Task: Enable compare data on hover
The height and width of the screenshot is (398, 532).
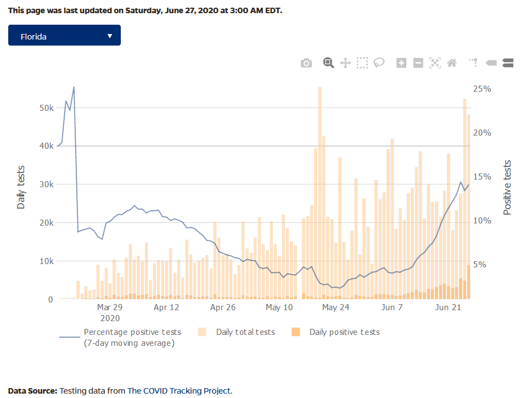Action: (508, 63)
